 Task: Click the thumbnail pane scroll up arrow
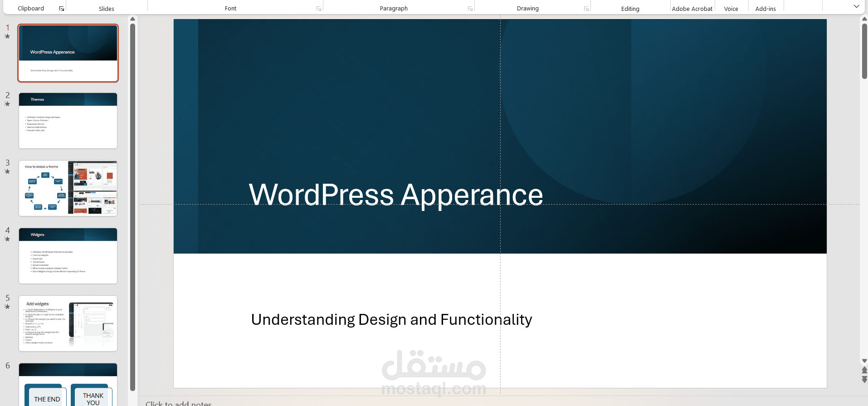point(132,19)
